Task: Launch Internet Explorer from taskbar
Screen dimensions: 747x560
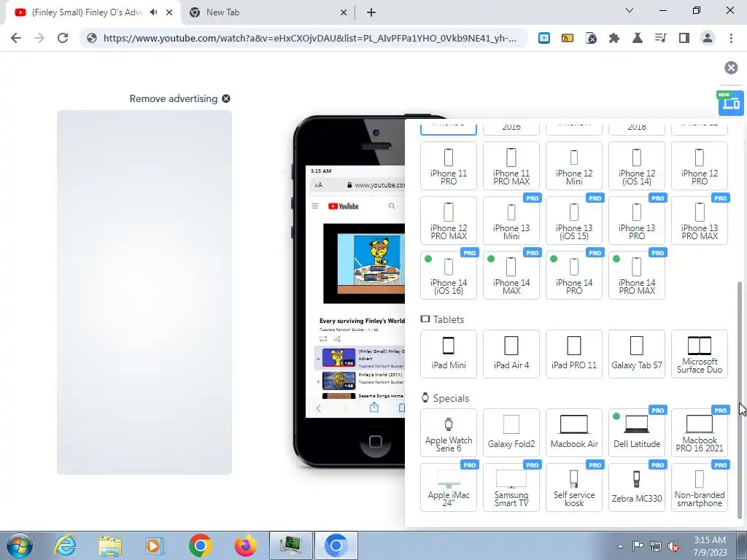Action: coord(65,545)
